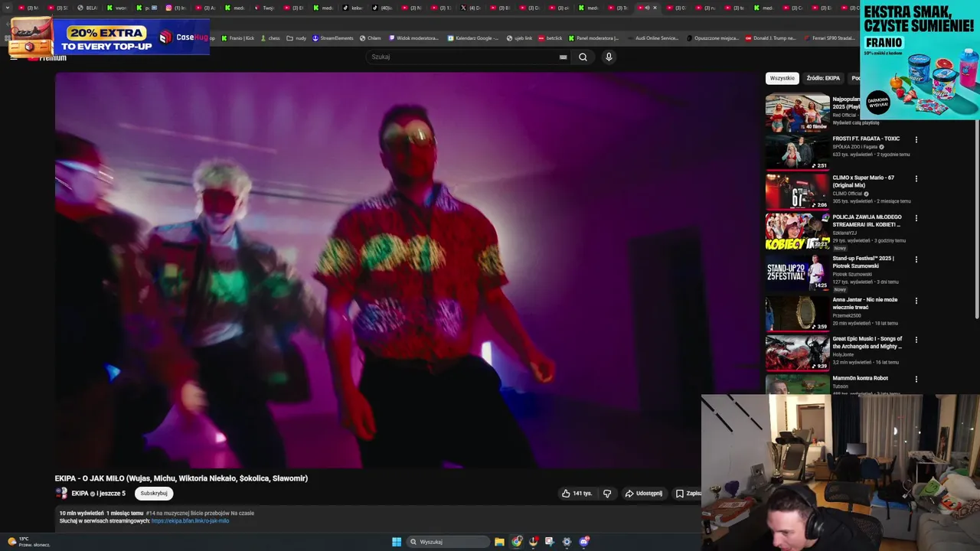This screenshot has height=551, width=980.
Task: Click the taskbar Wyszukaj search box
Action: (448, 542)
